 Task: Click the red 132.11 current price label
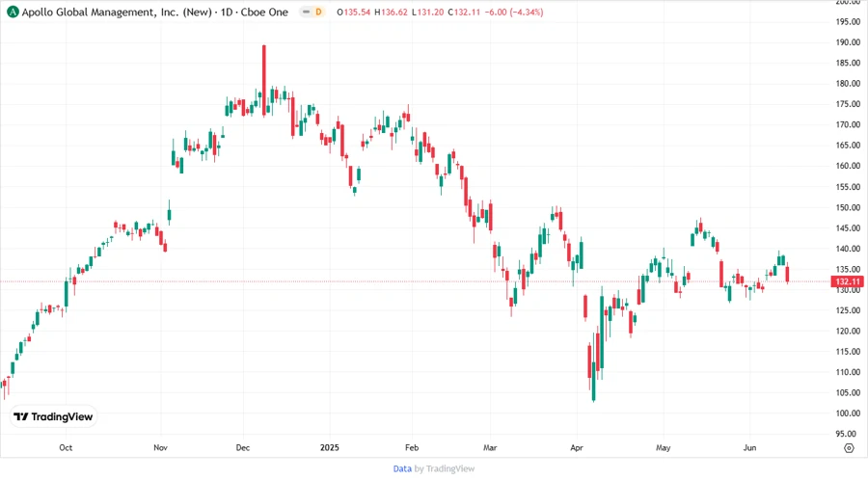click(847, 281)
